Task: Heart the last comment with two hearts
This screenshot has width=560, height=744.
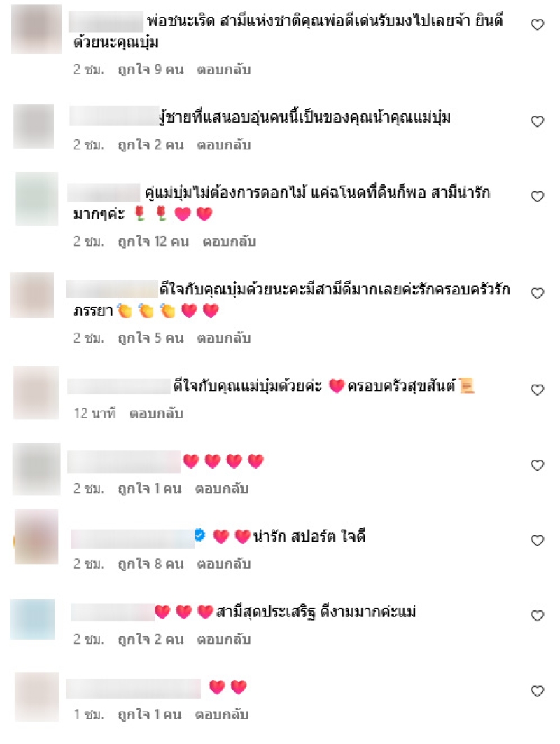Action: click(x=537, y=691)
